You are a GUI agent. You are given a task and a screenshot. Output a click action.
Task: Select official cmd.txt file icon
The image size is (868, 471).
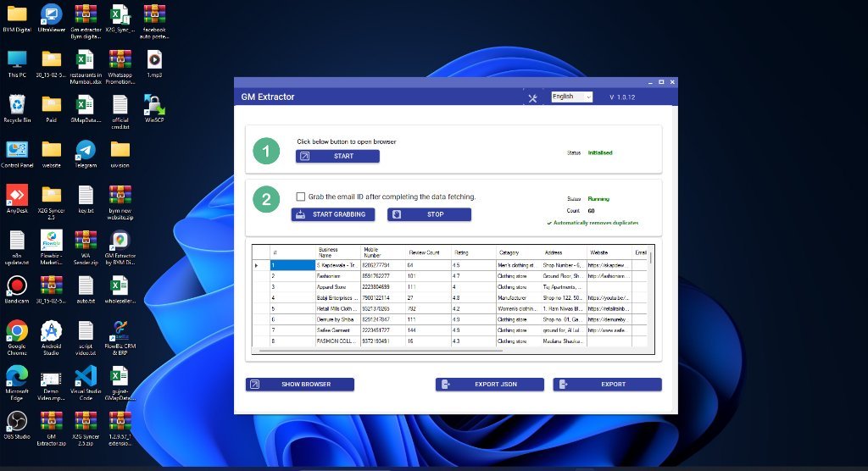pos(120,113)
